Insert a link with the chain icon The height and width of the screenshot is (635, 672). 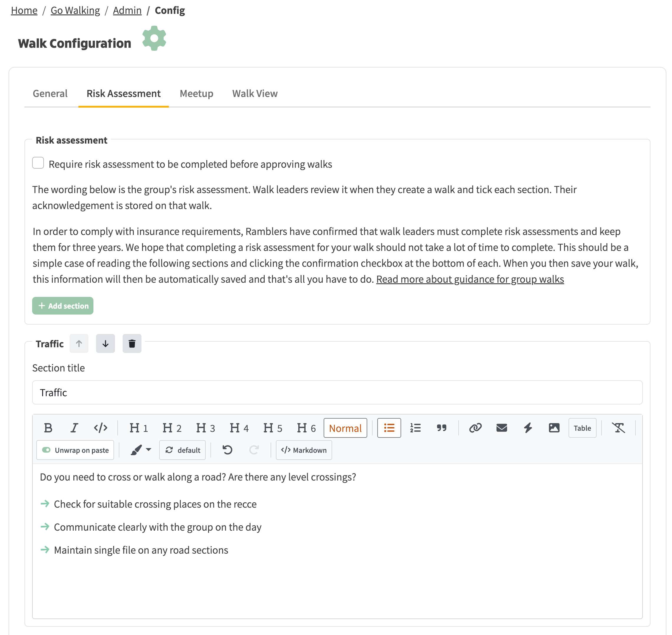(475, 428)
